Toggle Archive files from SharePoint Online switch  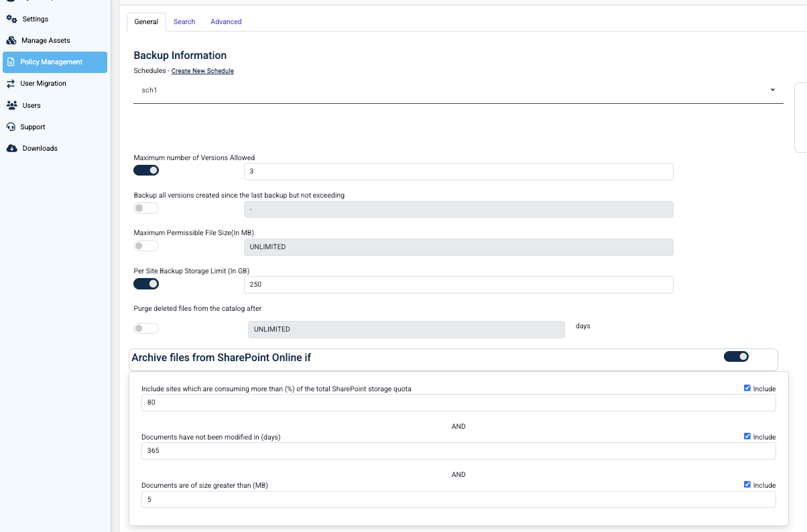coord(736,356)
